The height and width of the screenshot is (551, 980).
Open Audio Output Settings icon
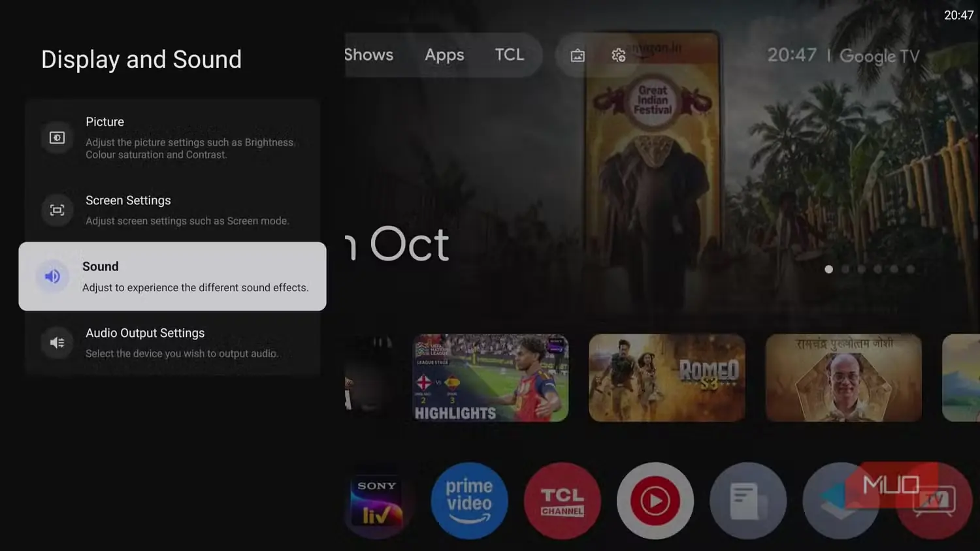tap(57, 342)
